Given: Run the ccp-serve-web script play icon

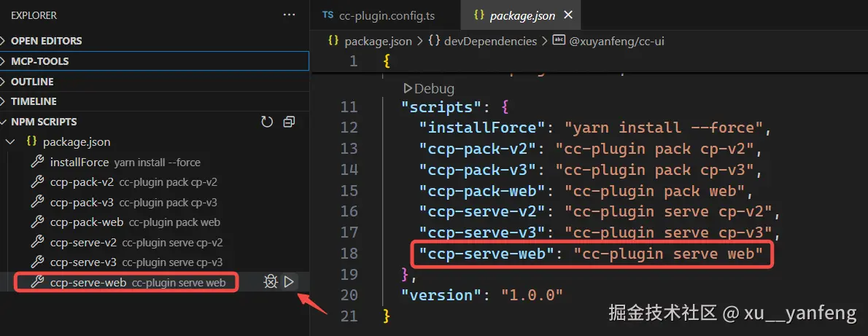Looking at the screenshot, I should pyautogui.click(x=288, y=282).
